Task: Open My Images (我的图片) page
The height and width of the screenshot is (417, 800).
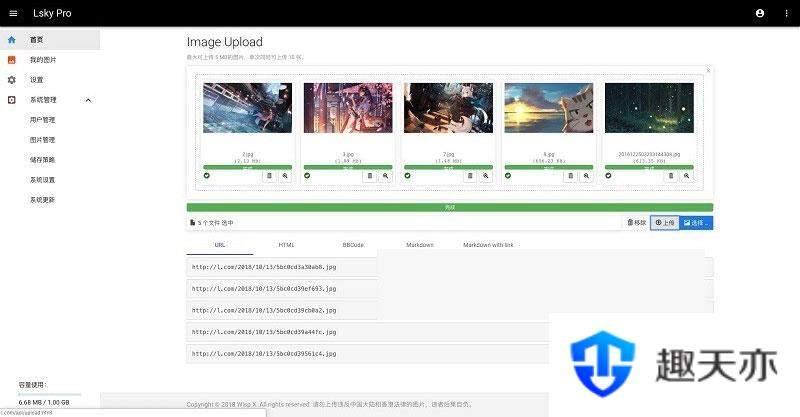Action: pos(43,60)
